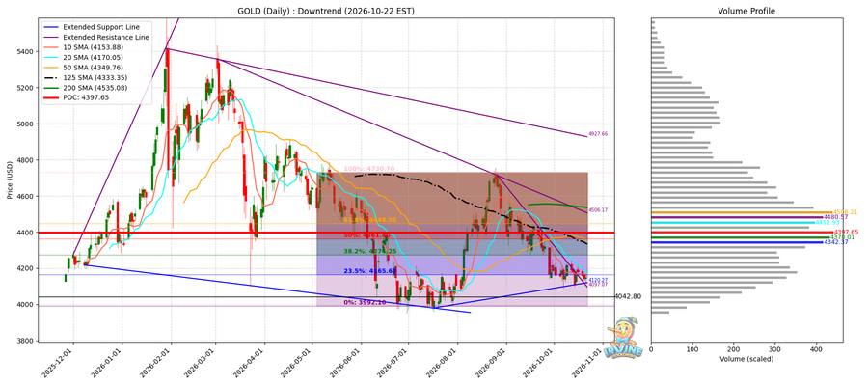Click the 0 volume axis tick

point(652,350)
